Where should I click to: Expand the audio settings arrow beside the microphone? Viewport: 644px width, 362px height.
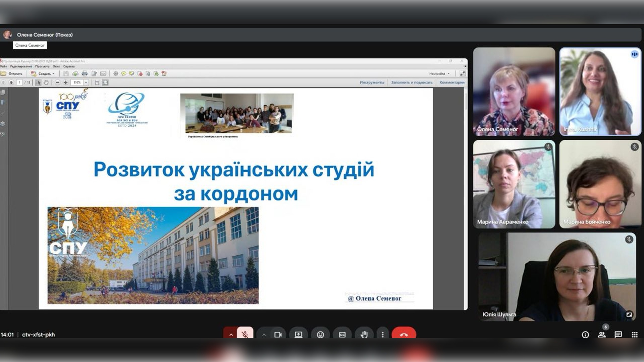click(231, 335)
